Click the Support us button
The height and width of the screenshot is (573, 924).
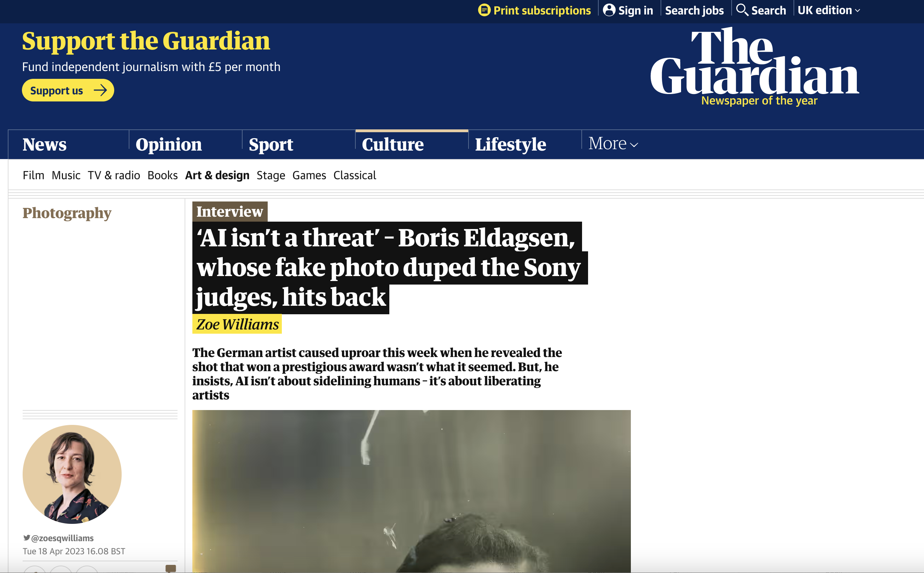(68, 90)
